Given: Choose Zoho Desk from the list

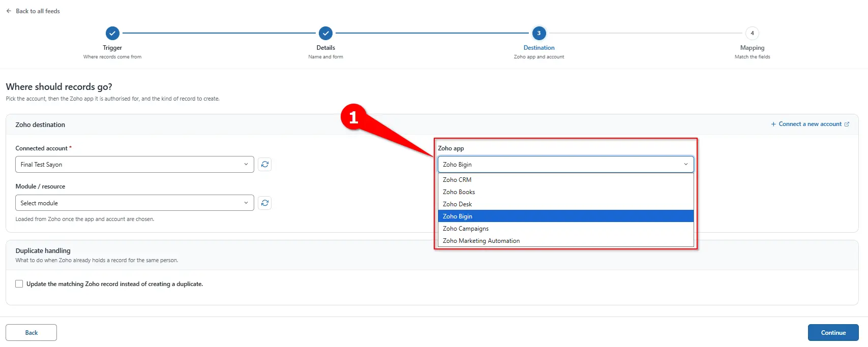Looking at the screenshot, I should [565, 204].
